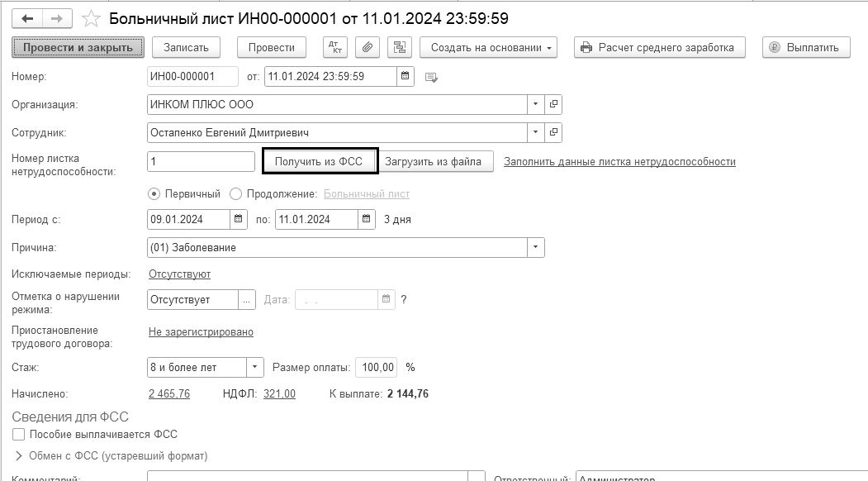Open the Причина dropdown arrow
Screen dimensions: 868x481
click(x=535, y=247)
